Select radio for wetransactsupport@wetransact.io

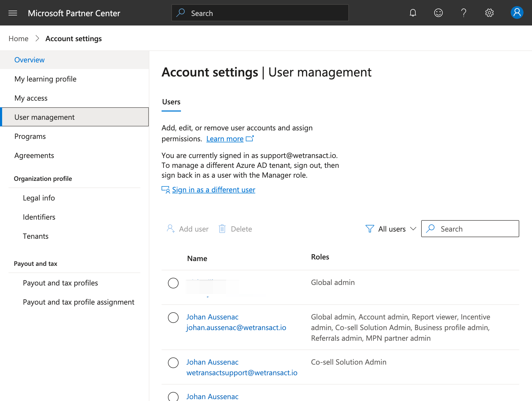tap(173, 363)
